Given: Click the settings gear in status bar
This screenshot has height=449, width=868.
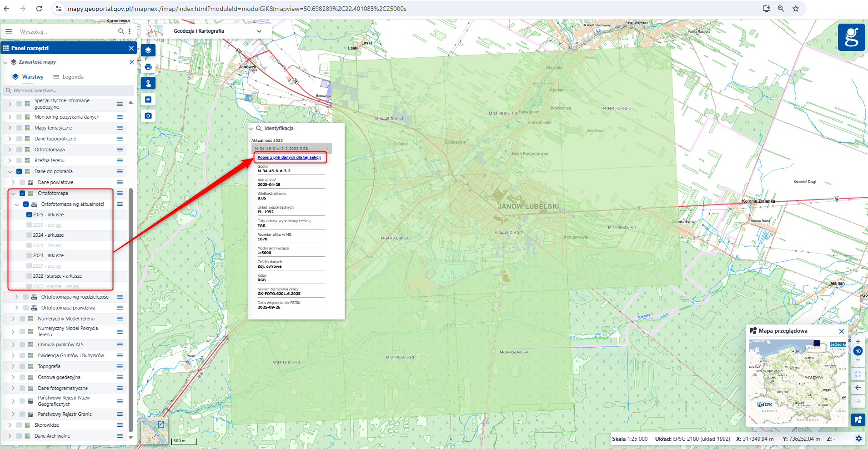Looking at the screenshot, I should point(858,439).
